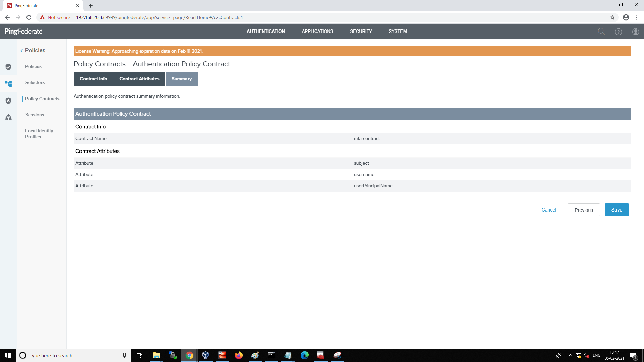The height and width of the screenshot is (362, 644).
Task: Click the Not secure warning icon
Action: tap(42, 17)
